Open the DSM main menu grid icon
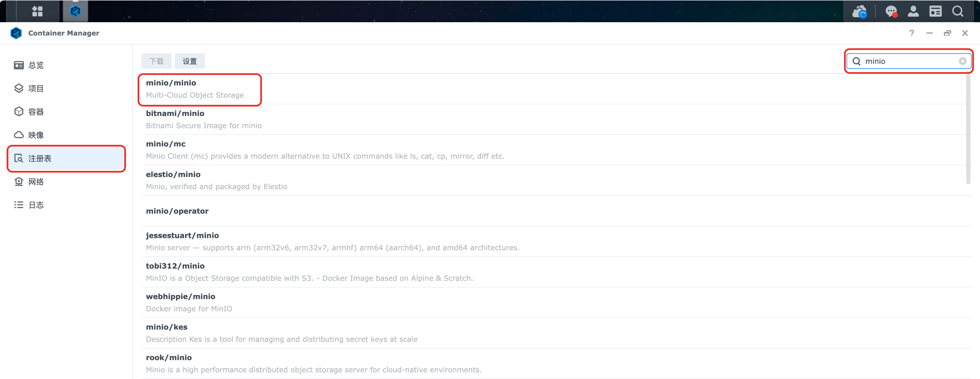Viewport: 980px width, 379px height. pos(37,11)
